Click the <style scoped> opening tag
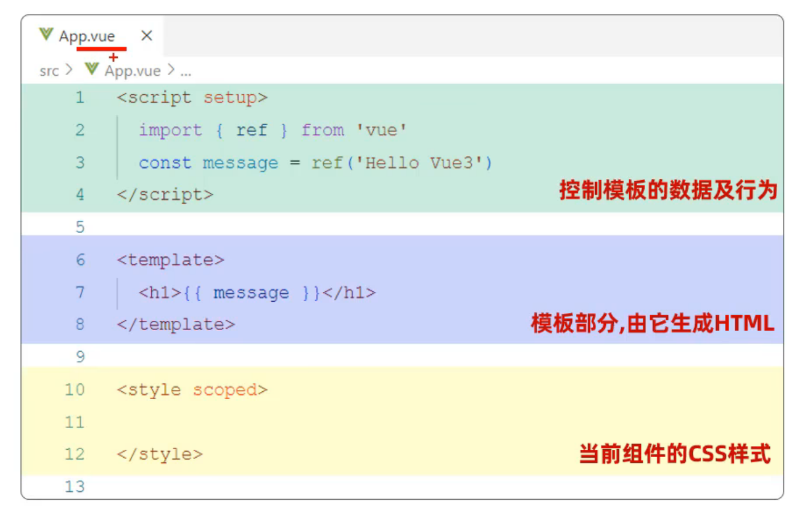Viewport: 812px width, 511px height. coord(192,389)
